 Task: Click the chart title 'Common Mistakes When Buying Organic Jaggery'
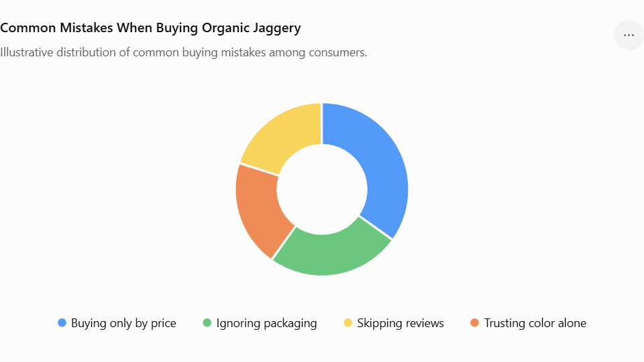(x=150, y=28)
